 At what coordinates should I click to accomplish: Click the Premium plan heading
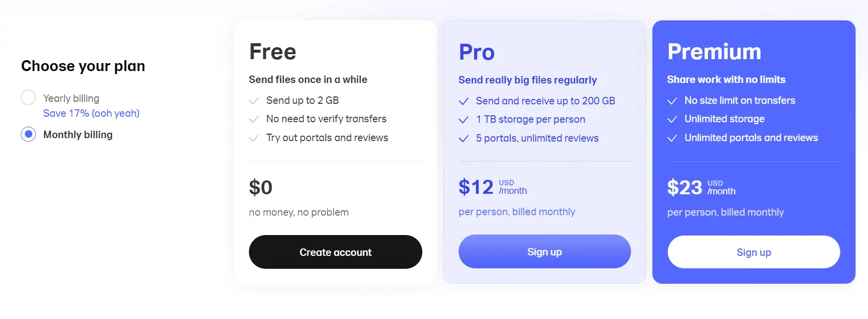click(714, 51)
